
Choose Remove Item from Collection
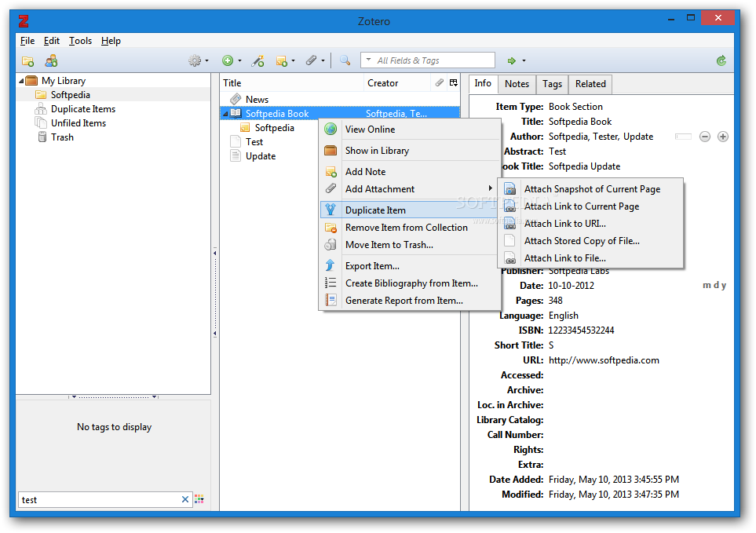(410, 228)
